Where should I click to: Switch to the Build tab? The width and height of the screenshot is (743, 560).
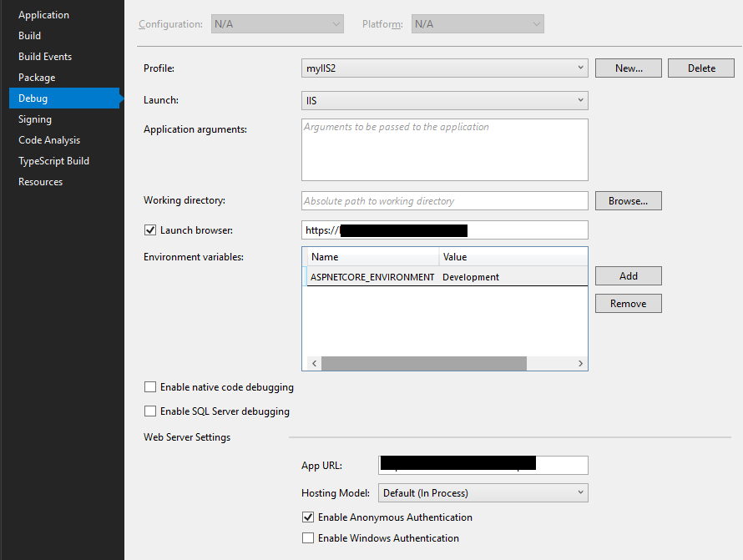pos(29,36)
